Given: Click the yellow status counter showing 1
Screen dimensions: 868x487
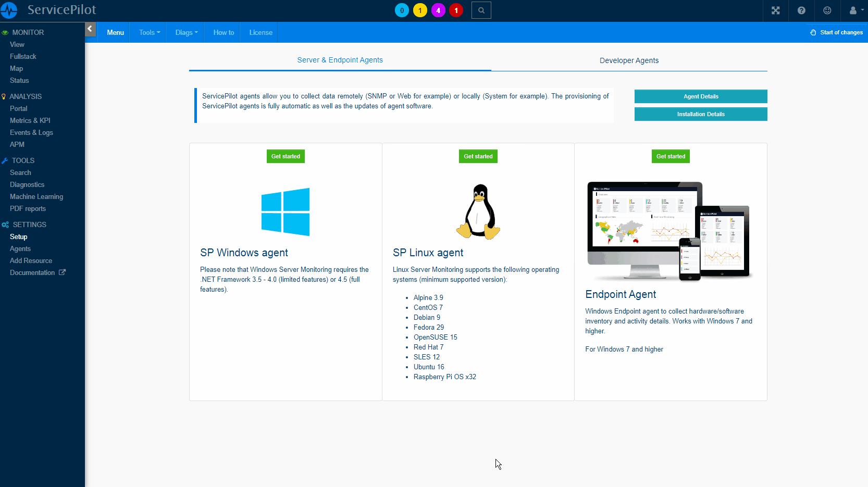Looking at the screenshot, I should [x=420, y=10].
